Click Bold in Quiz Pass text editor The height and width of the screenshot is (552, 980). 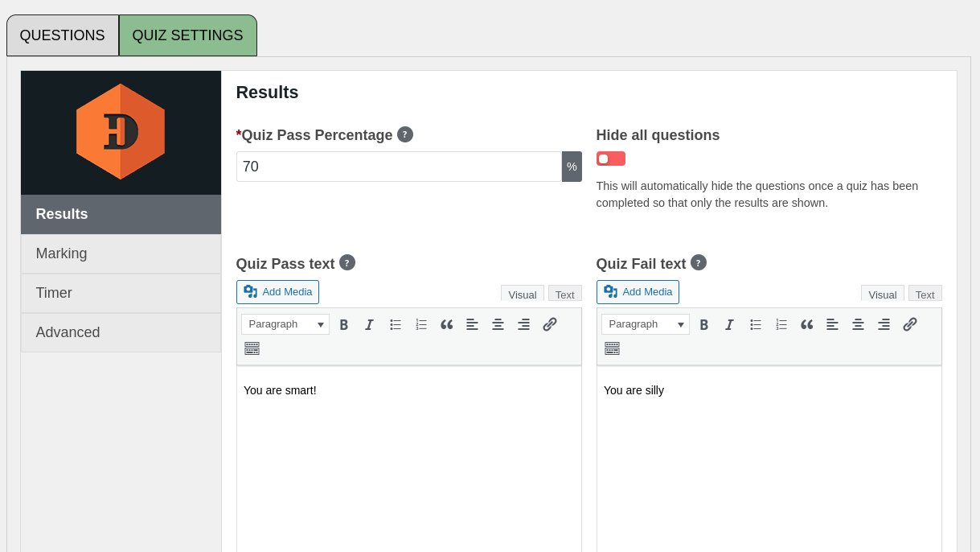tap(344, 324)
